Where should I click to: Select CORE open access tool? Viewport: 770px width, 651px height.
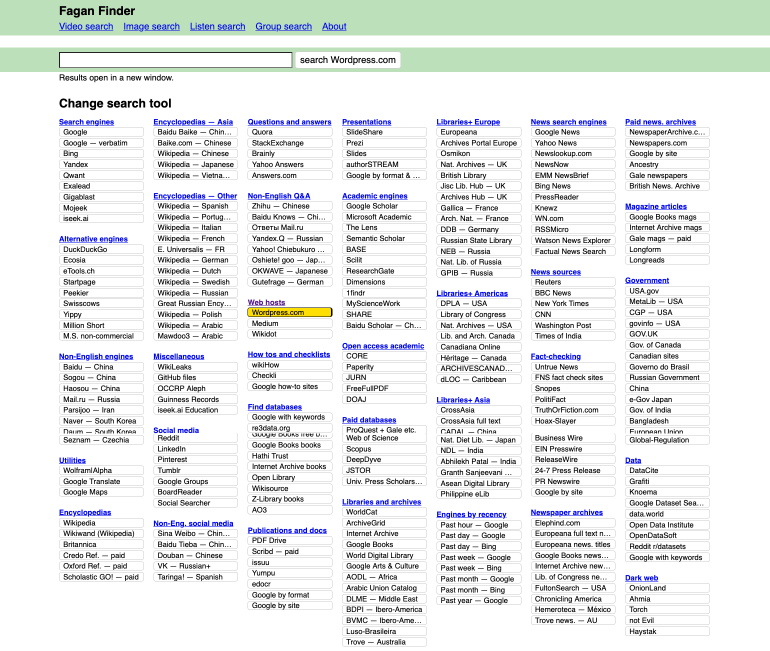click(385, 356)
